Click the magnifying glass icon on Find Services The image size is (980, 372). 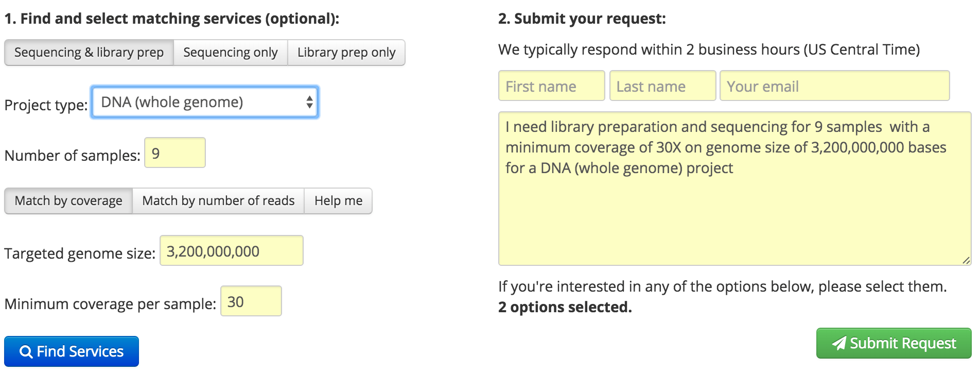(26, 351)
